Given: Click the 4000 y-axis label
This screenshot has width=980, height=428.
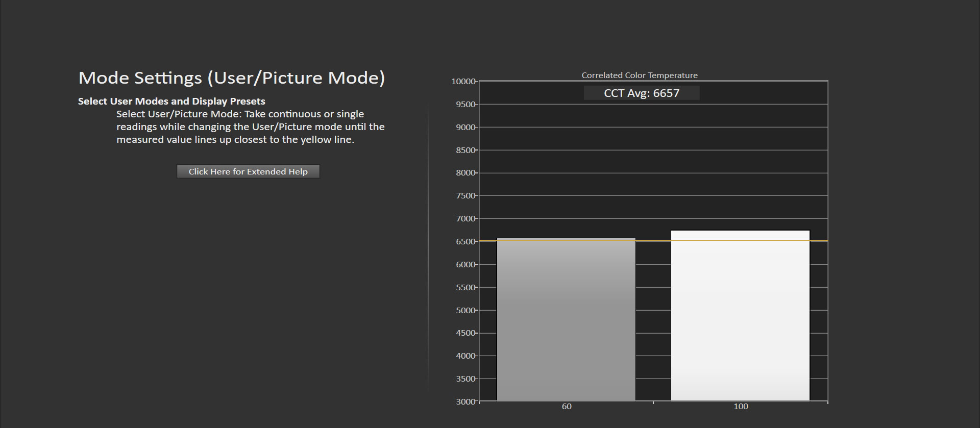Looking at the screenshot, I should pos(465,356).
